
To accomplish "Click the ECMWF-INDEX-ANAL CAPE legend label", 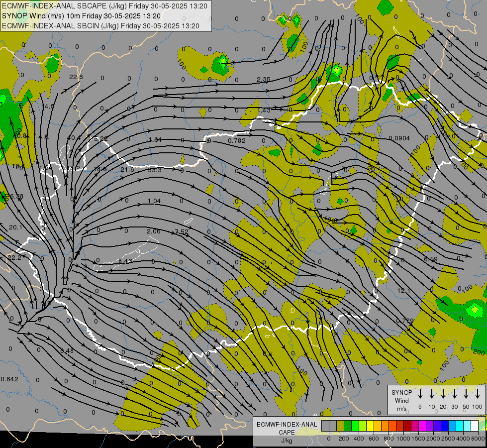I will [287, 428].
